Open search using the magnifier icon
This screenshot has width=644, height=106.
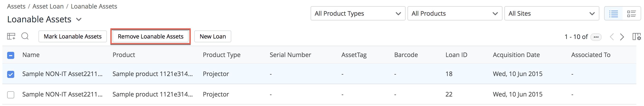(25, 36)
